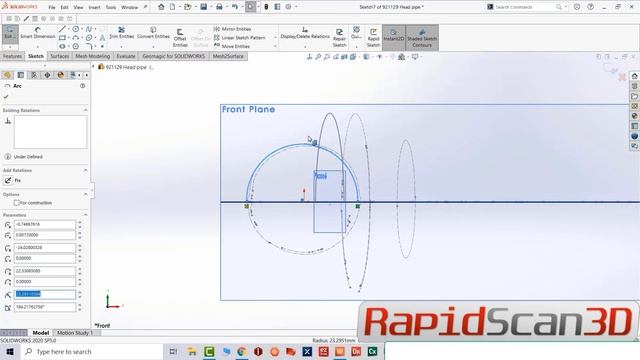Open the Windows Start menu
Screen dimensions: 640x360
(x=10, y=351)
